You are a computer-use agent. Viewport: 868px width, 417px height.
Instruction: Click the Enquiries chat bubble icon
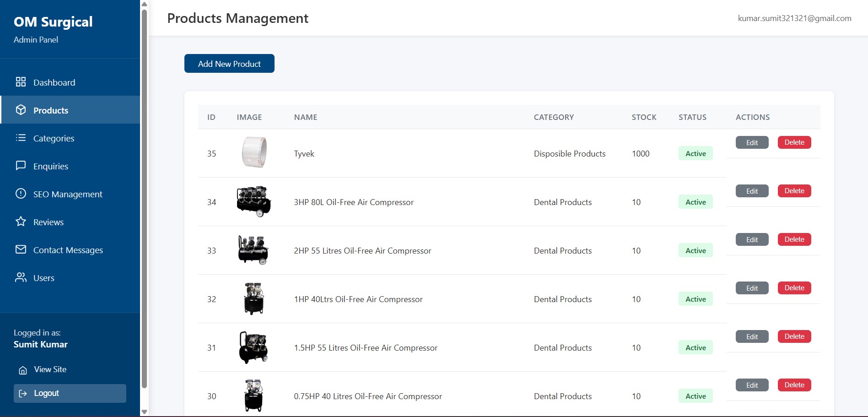21,166
